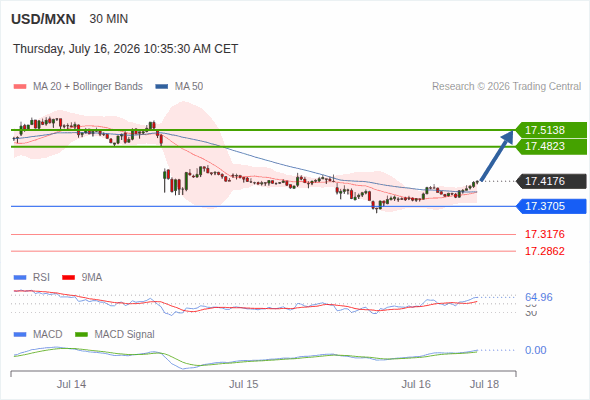The height and width of the screenshot is (400, 590).
Task: Click the 17.2862 red support value
Action: 545,251
